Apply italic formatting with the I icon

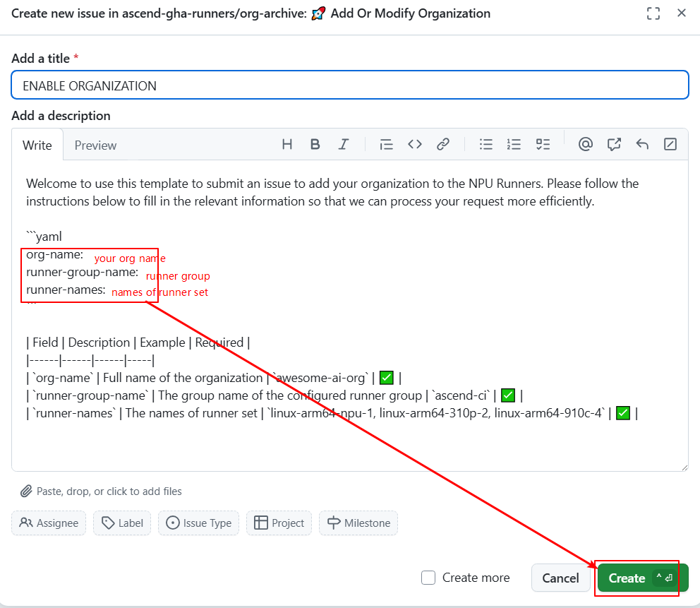pyautogui.click(x=344, y=144)
